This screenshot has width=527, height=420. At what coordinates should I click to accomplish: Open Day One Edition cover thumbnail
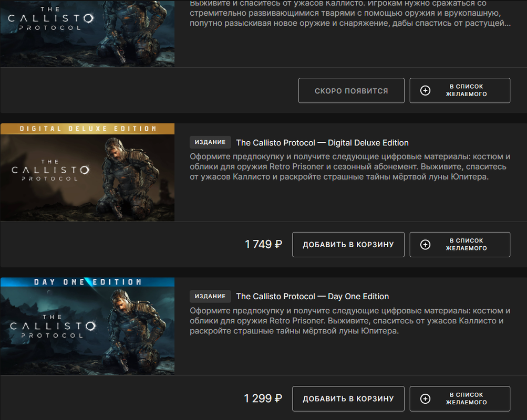coord(87,327)
